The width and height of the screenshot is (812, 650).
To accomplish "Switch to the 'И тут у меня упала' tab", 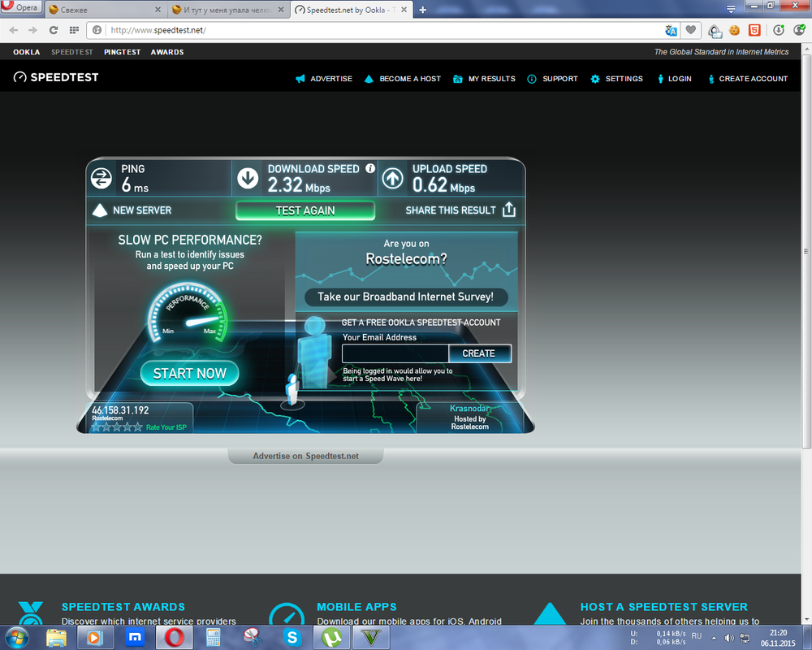I will coord(228,10).
